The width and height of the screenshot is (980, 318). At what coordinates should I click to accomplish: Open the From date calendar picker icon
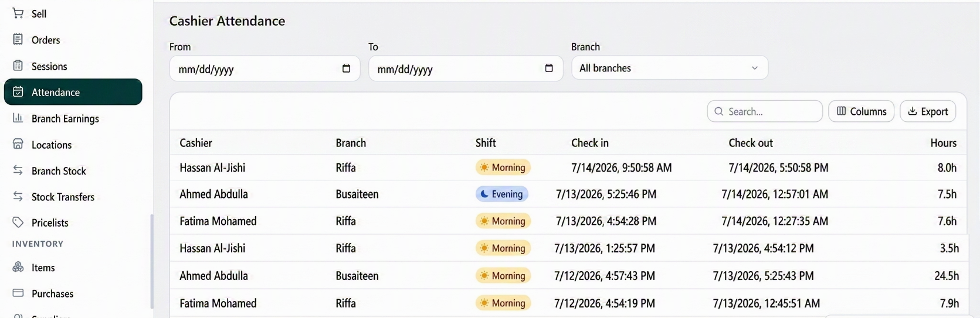pos(346,69)
